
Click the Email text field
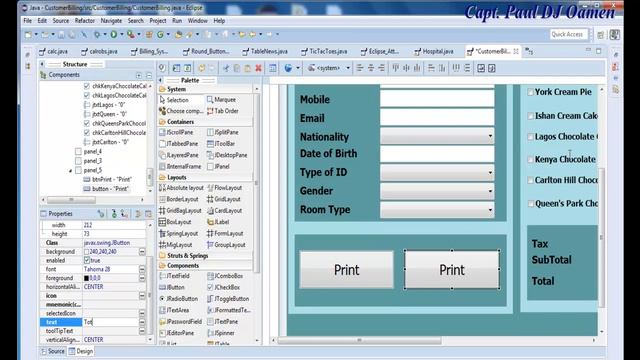tap(437, 117)
